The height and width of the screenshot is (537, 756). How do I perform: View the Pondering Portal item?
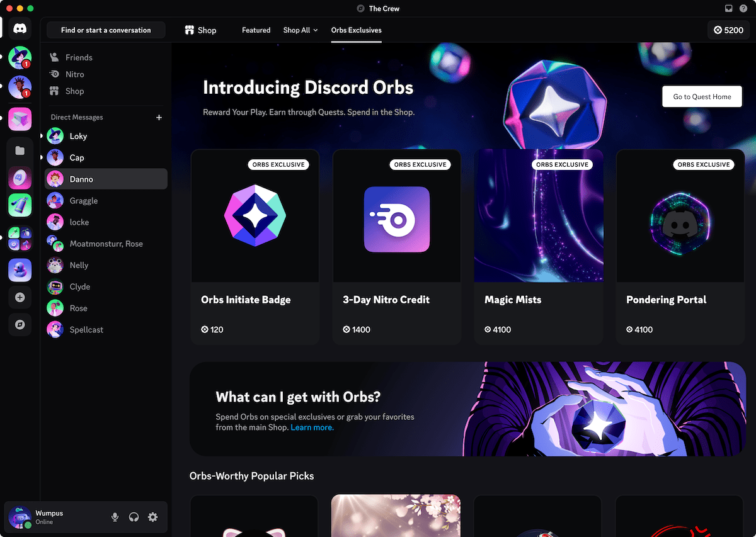(680, 247)
